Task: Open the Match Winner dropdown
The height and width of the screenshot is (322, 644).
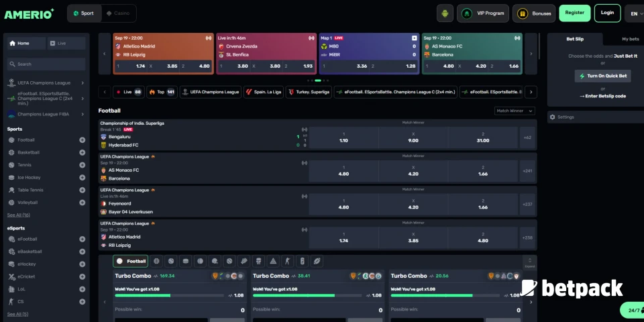Action: [515, 111]
